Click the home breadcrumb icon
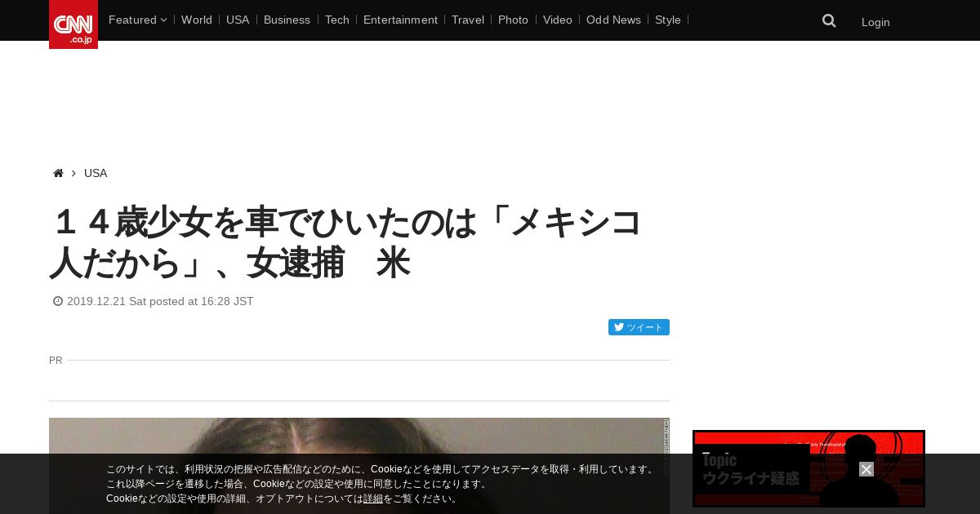 [x=58, y=173]
